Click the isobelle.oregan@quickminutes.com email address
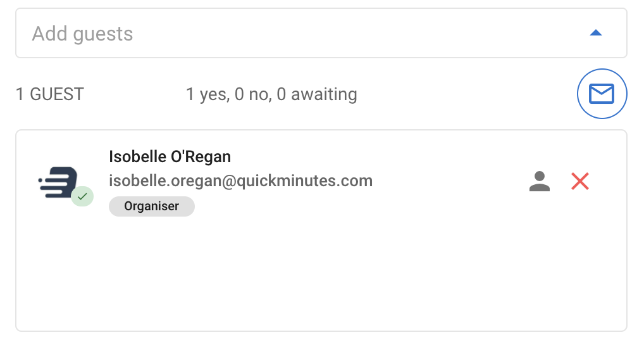This screenshot has height=342, width=644. point(240,181)
